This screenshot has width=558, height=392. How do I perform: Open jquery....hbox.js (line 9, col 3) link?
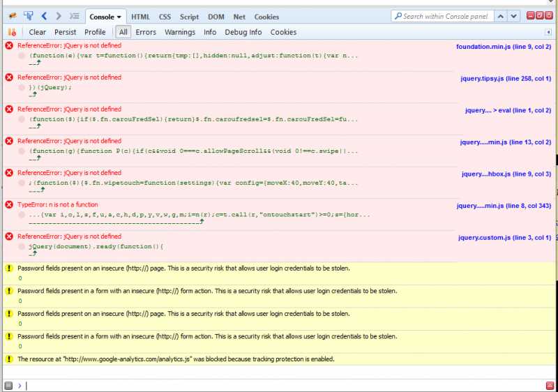[x=506, y=174]
